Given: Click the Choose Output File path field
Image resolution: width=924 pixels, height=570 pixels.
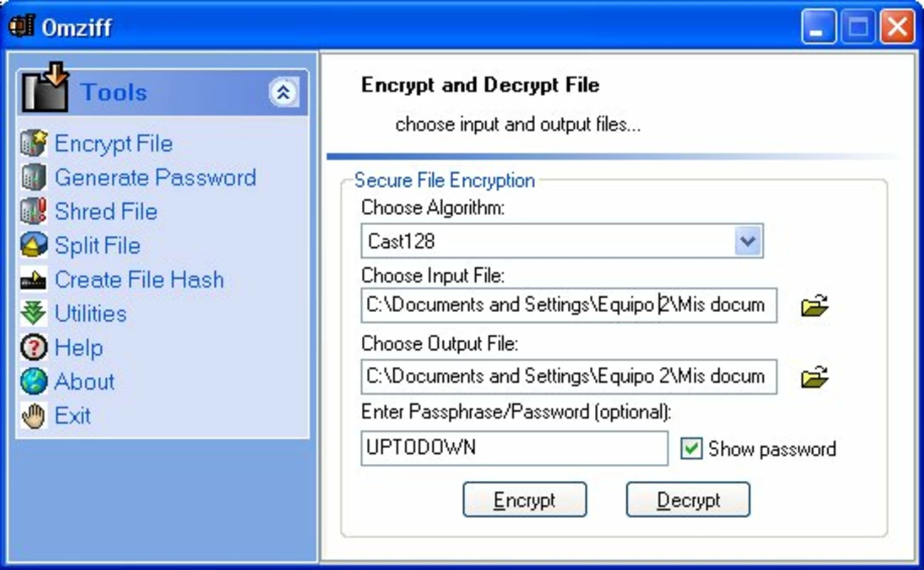Looking at the screenshot, I should tap(569, 377).
